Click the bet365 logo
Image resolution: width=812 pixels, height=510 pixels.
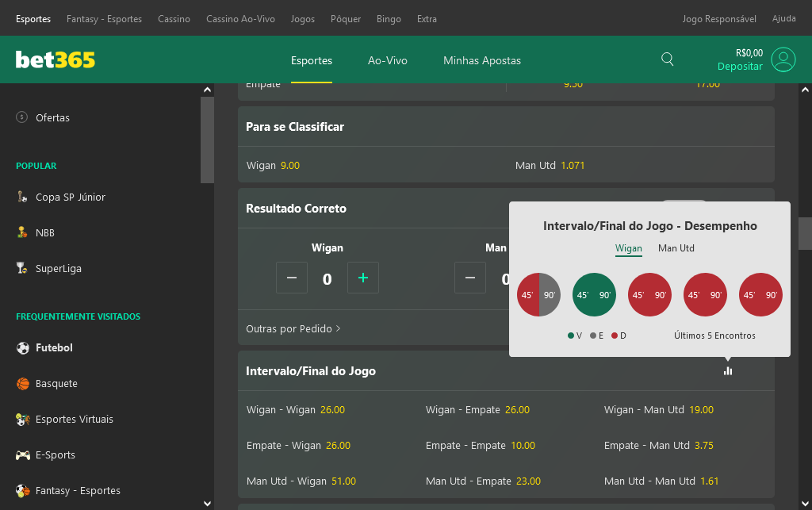[x=56, y=59]
